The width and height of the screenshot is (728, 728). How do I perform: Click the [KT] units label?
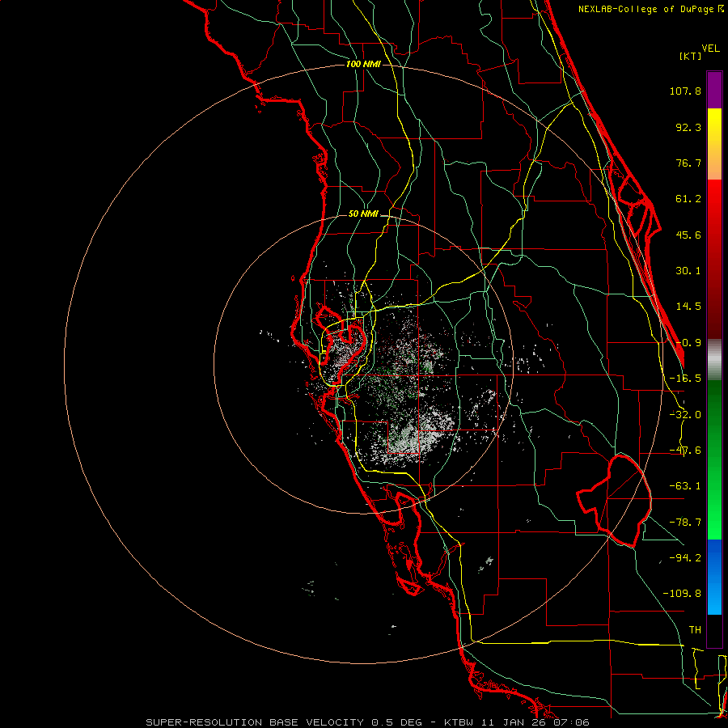(x=691, y=56)
